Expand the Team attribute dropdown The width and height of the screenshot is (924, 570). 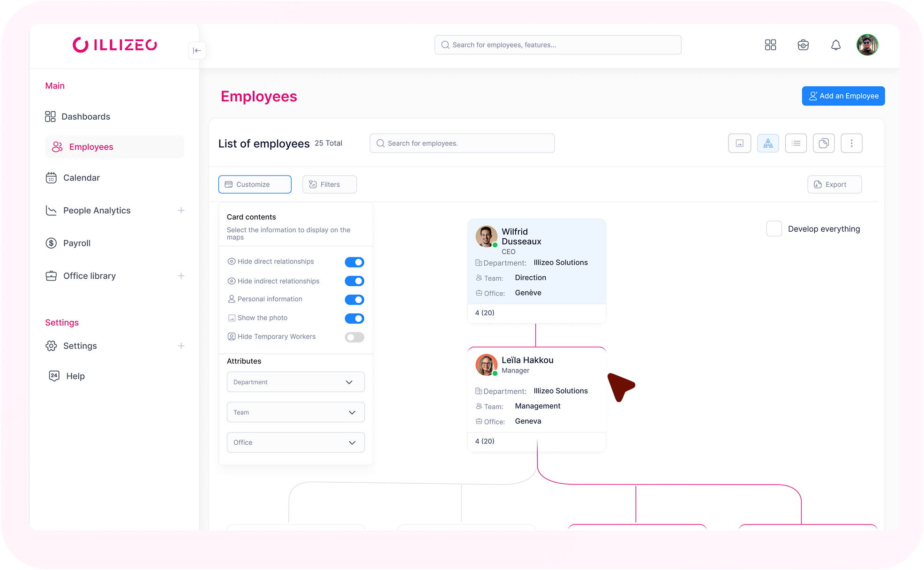pyautogui.click(x=295, y=412)
